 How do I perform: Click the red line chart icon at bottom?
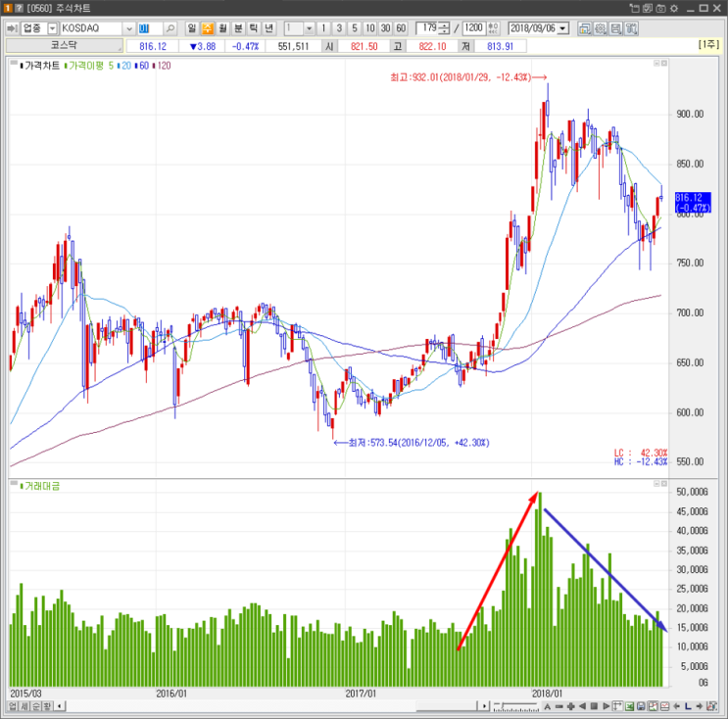coord(664,706)
